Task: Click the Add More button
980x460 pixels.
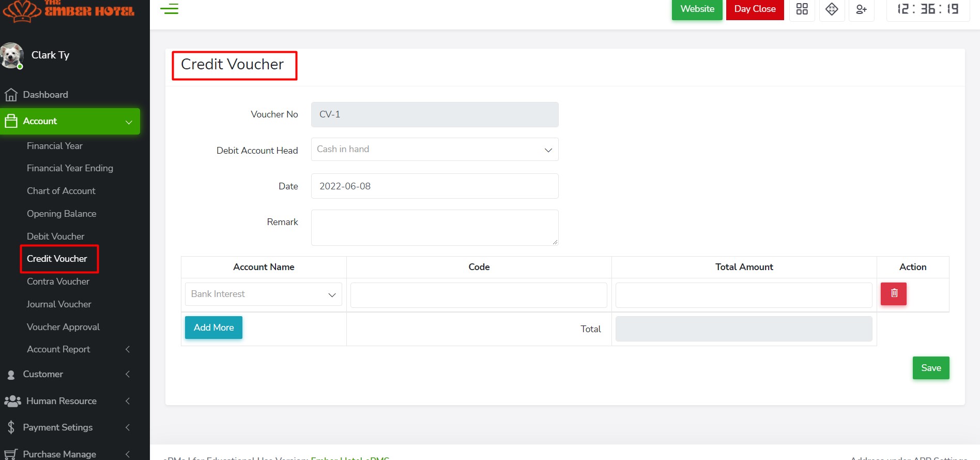Action: click(x=213, y=328)
